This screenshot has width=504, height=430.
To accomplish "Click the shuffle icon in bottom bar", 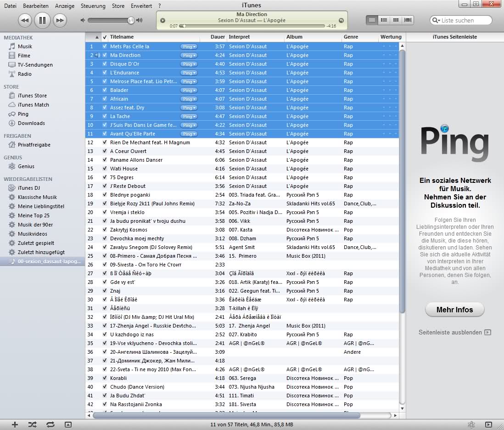I will (32, 425).
